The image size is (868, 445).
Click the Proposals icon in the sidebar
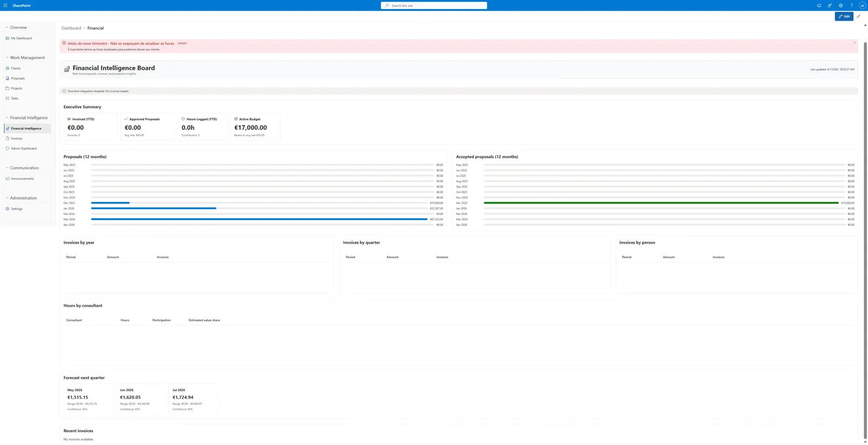(x=8, y=78)
